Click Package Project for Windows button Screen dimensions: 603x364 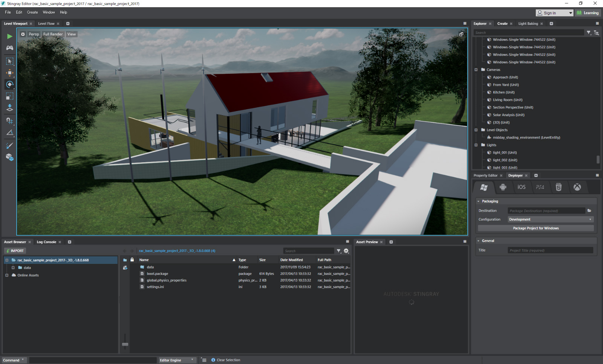536,228
